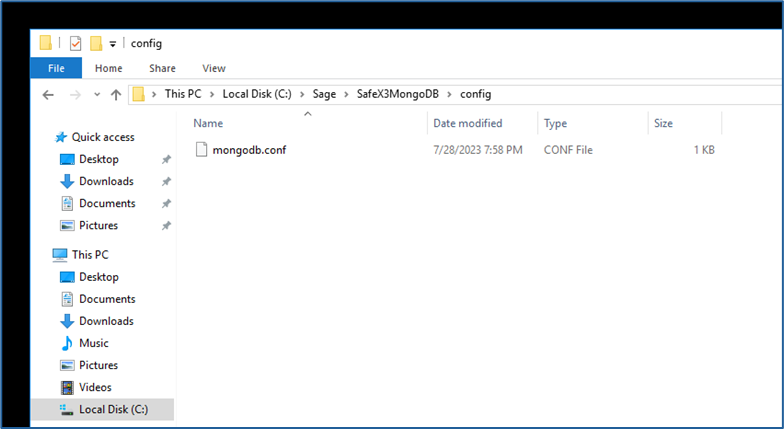Click the Properties icon in quick access toolbar
Viewport: 784px width, 429px height.
click(x=75, y=43)
